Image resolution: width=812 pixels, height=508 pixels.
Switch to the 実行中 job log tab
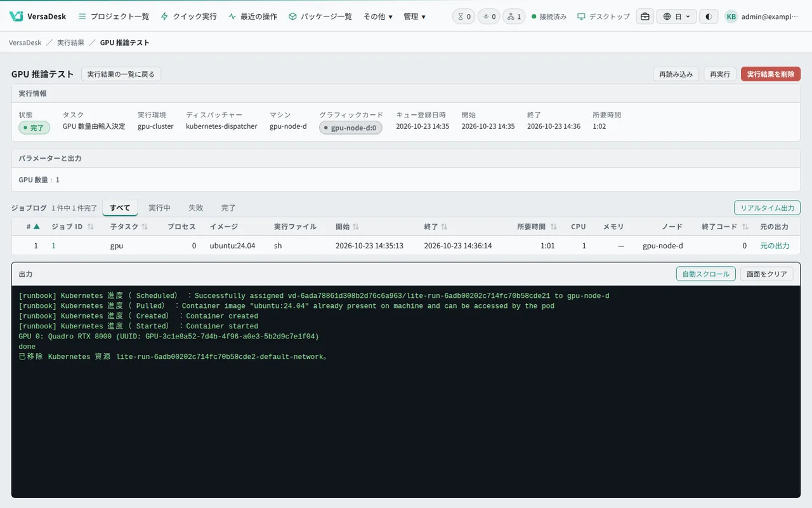coord(159,208)
